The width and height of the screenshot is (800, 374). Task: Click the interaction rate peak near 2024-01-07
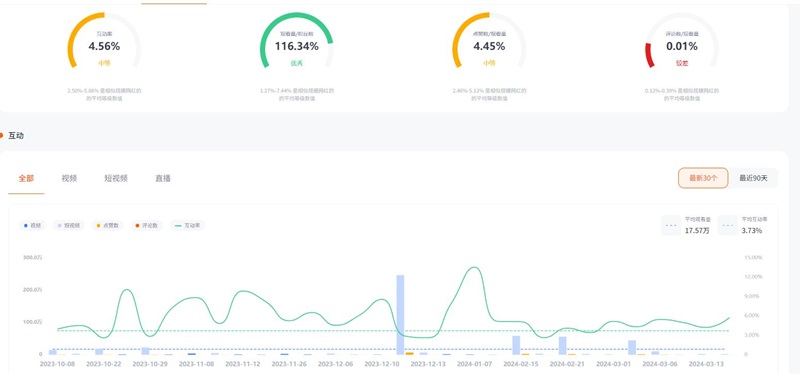[x=474, y=267]
